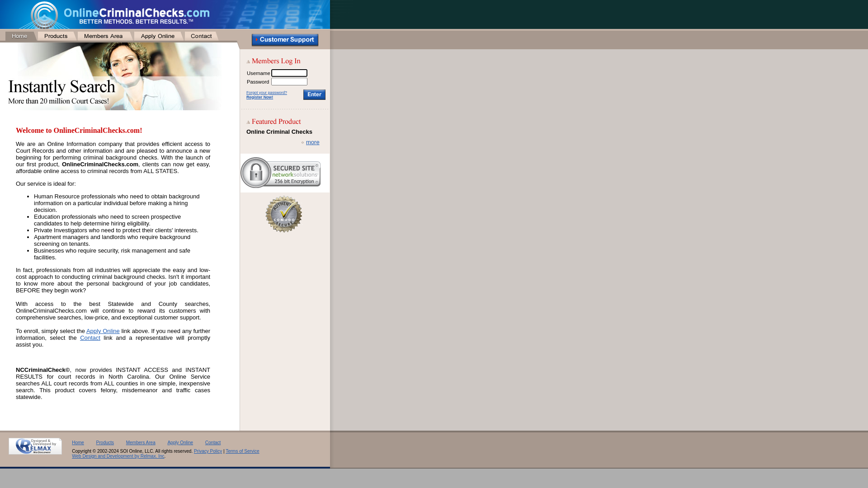The width and height of the screenshot is (868, 488).
Task: Open the Terms of Service link
Action: [x=242, y=451]
